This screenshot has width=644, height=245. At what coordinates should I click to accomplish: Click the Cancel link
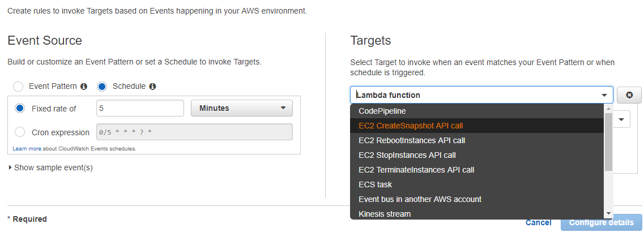click(x=538, y=222)
